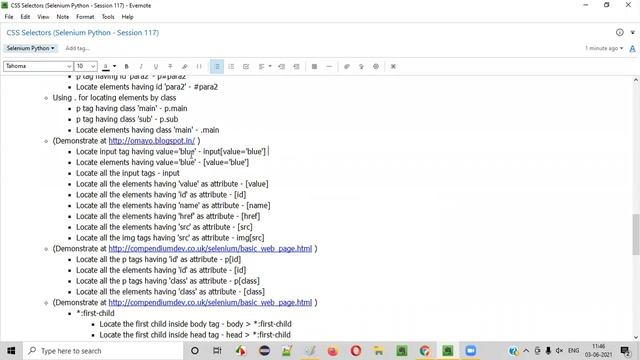
Task: Open the Windows Start menu
Action: (x=11, y=351)
